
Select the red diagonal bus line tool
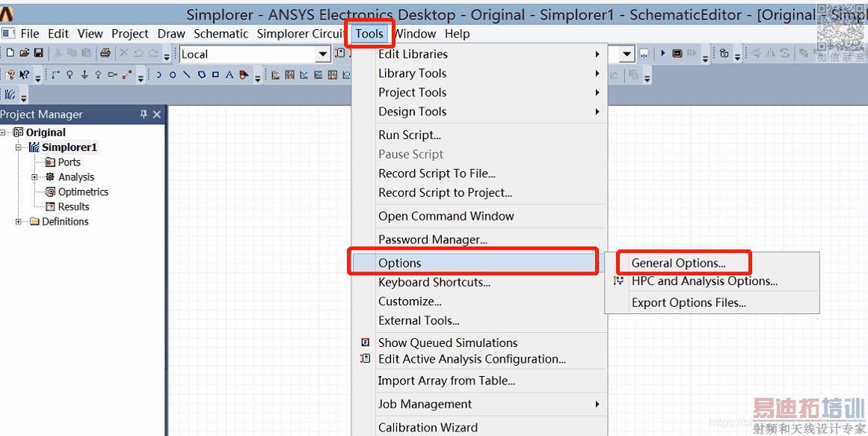coord(127,75)
